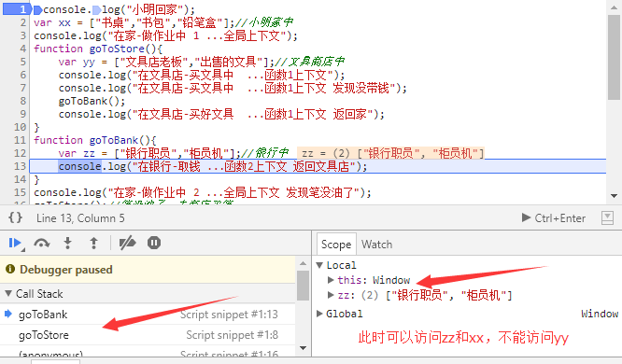Image resolution: width=622 pixels, height=364 pixels.
Task: Open Script snippet #1:8 location link
Action: pos(232,335)
